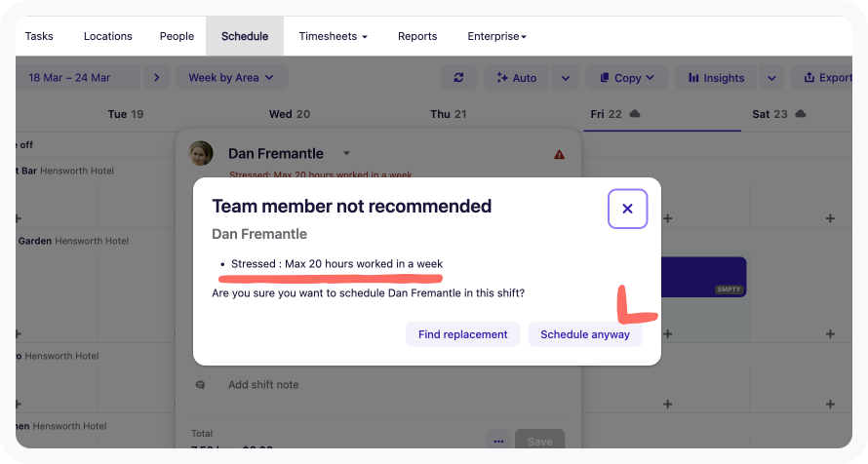Click the Sat 23 weather cloud icon

[801, 113]
